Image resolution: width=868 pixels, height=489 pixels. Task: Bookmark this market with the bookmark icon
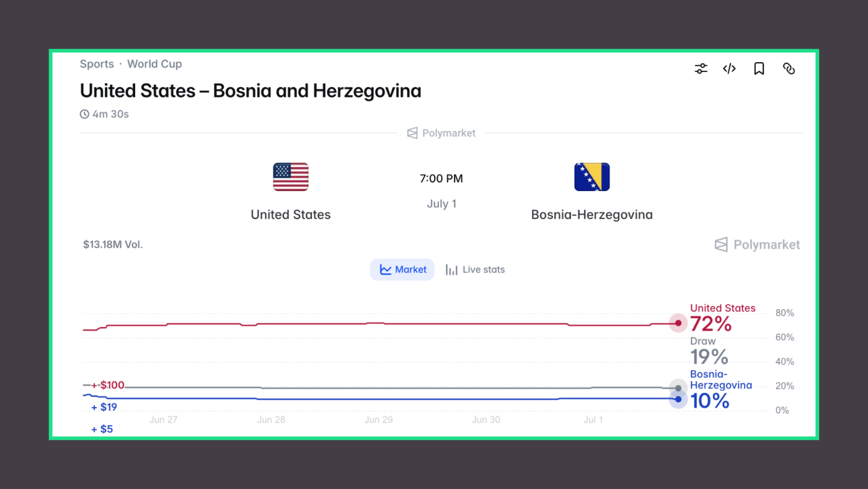coord(759,69)
